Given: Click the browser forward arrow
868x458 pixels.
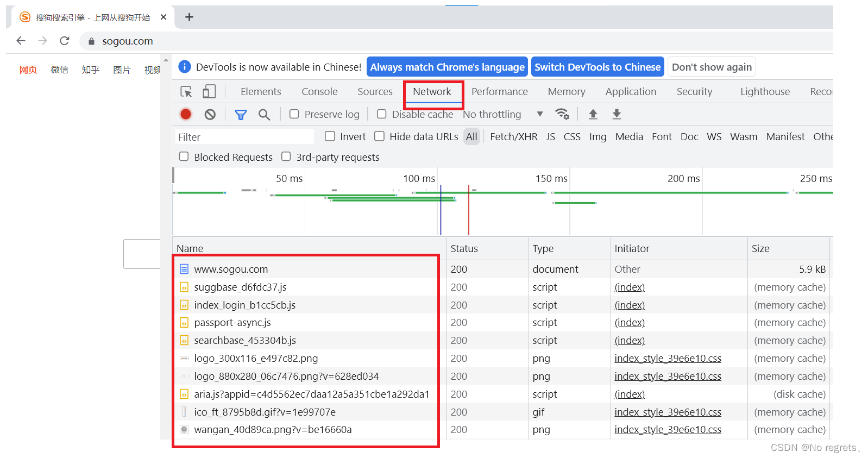Looking at the screenshot, I should (x=43, y=41).
